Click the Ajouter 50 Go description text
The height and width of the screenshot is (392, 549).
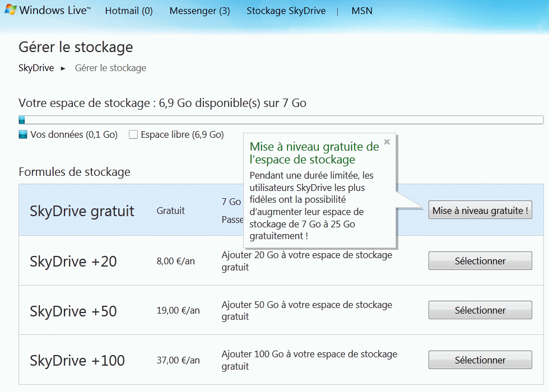coord(307,310)
